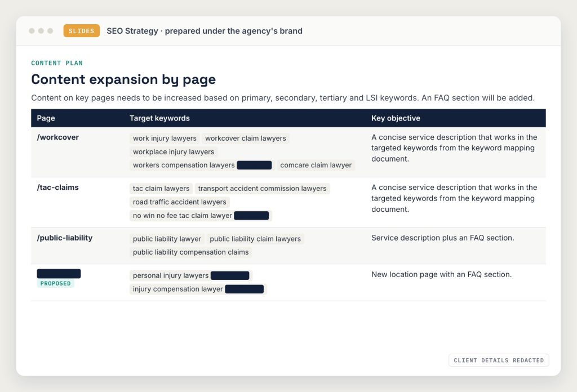The width and height of the screenshot is (577, 392).
Task: Click the 'injury compensation lawyer' keyword chip
Action: point(198,289)
